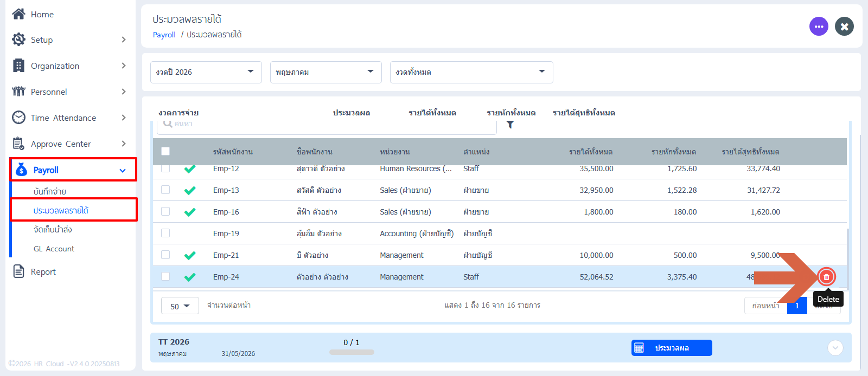Click the Time Attendance clock icon
Screen dimensions: 868x376
pos(18,118)
